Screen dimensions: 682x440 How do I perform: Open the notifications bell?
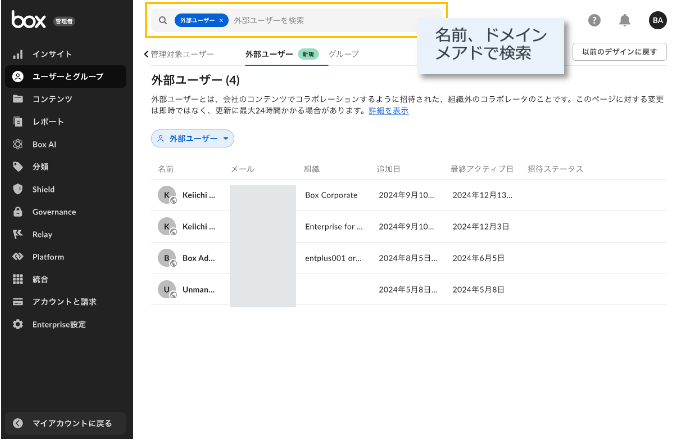(x=625, y=20)
